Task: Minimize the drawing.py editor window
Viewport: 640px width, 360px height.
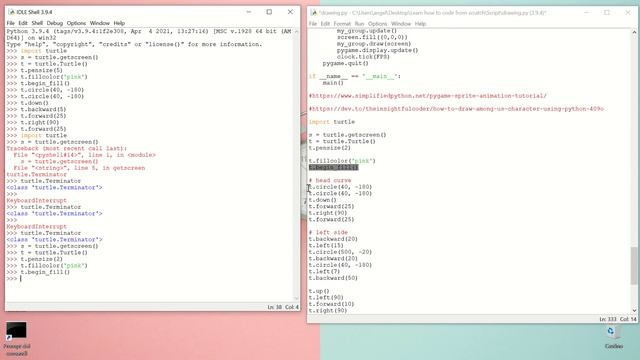Action: (x=587, y=13)
